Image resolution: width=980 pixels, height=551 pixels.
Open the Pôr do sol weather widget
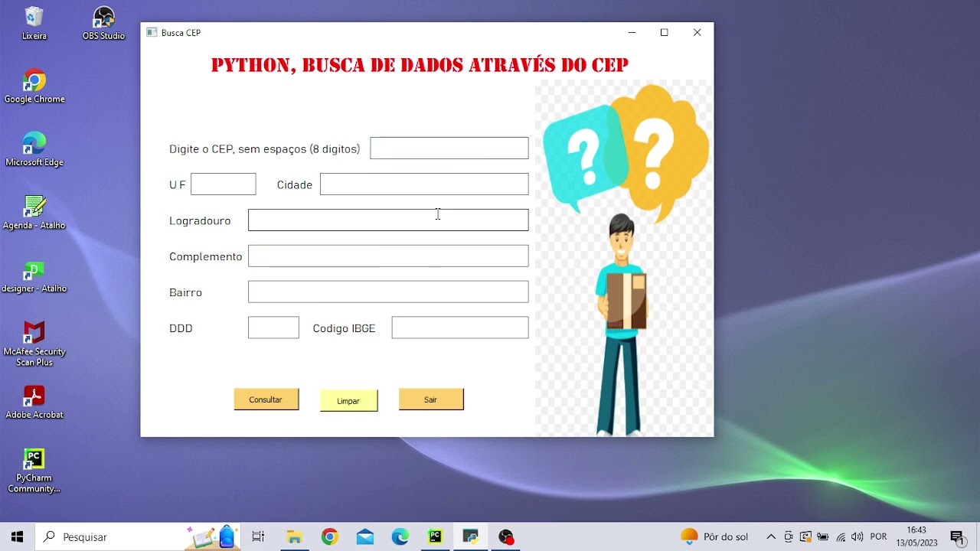tap(715, 536)
